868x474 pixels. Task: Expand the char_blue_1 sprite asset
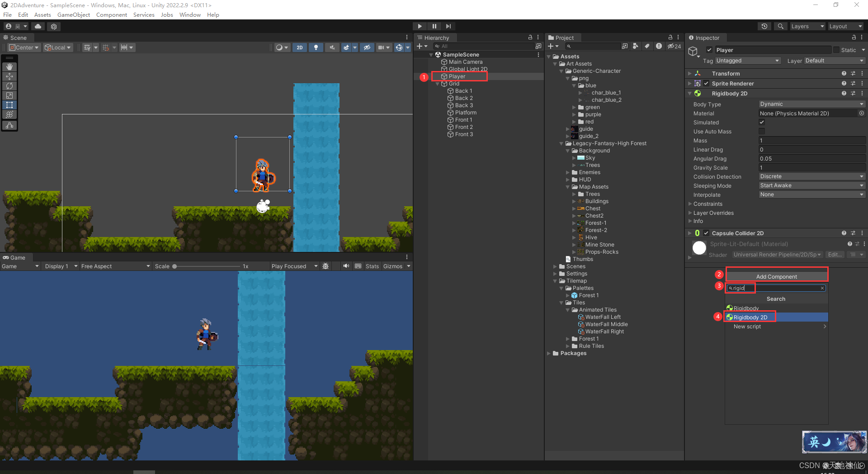coord(580,93)
